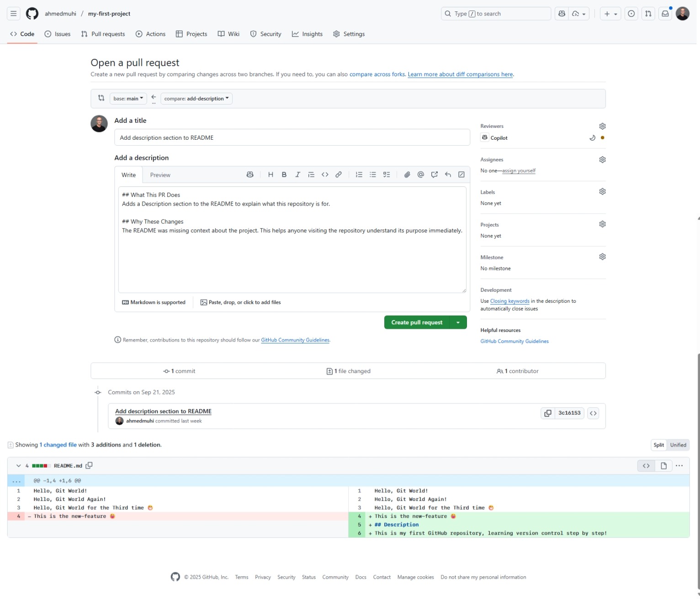
Task: Collapse the README.md diff with the chevron
Action: [x=19, y=466]
